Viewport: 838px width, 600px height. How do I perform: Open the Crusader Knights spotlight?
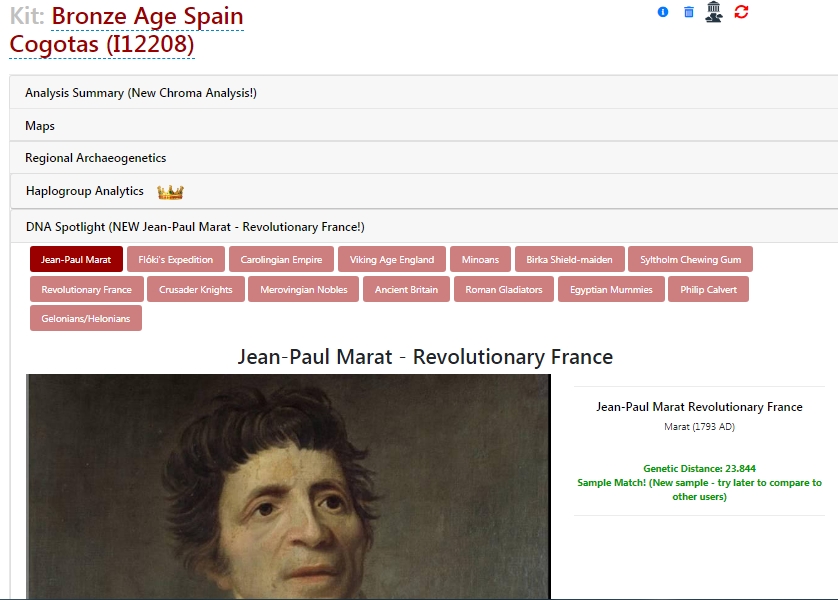coord(196,289)
